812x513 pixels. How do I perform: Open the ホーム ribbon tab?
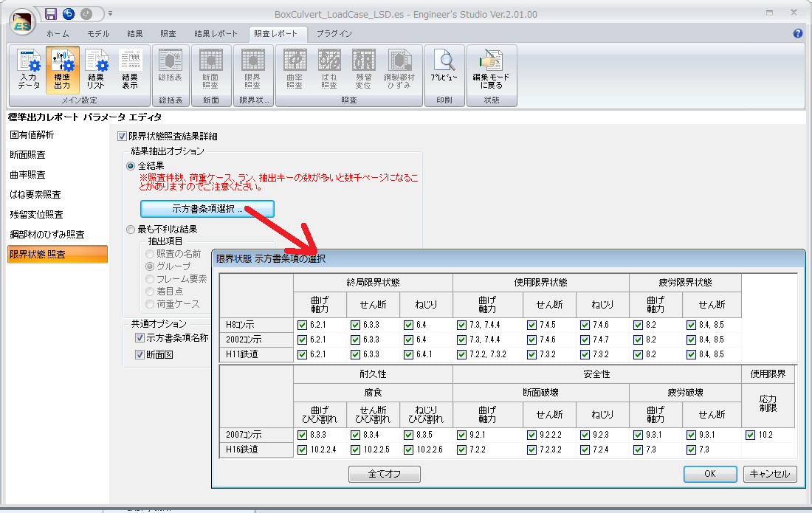(58, 34)
